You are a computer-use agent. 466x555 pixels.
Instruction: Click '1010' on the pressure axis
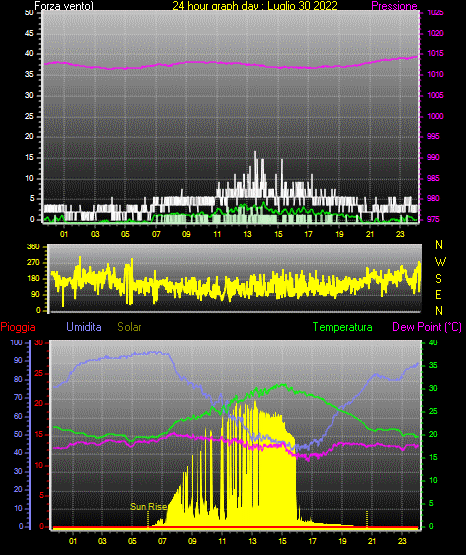click(435, 74)
